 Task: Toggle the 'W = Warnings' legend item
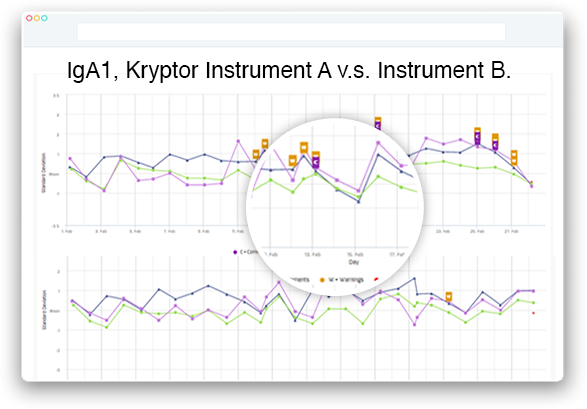pyautogui.click(x=341, y=280)
